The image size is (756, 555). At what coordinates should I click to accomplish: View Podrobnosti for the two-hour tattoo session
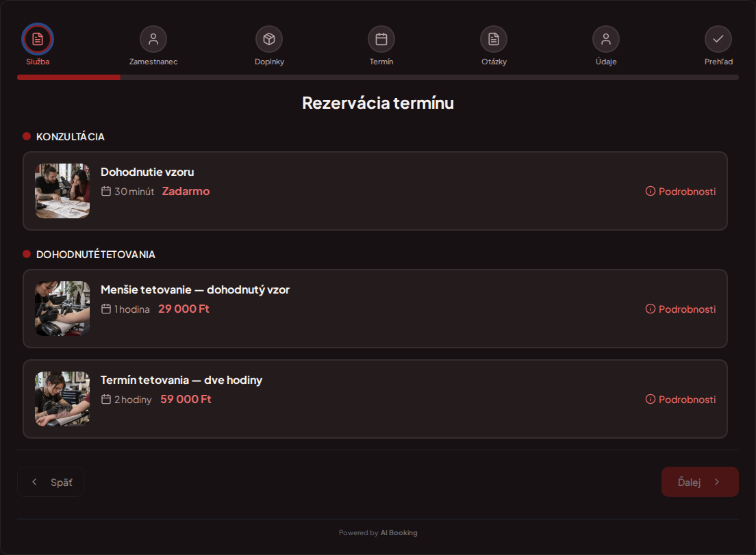tap(681, 400)
